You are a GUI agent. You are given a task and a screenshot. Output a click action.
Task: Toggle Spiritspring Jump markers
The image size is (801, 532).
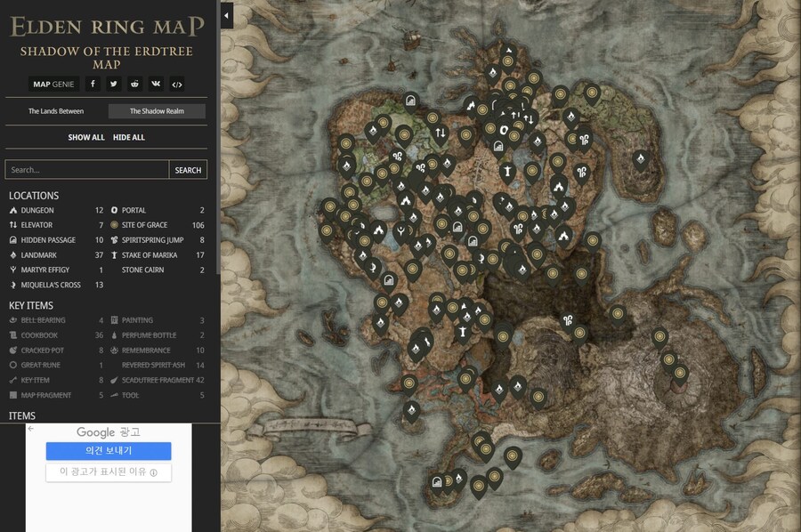click(158, 240)
